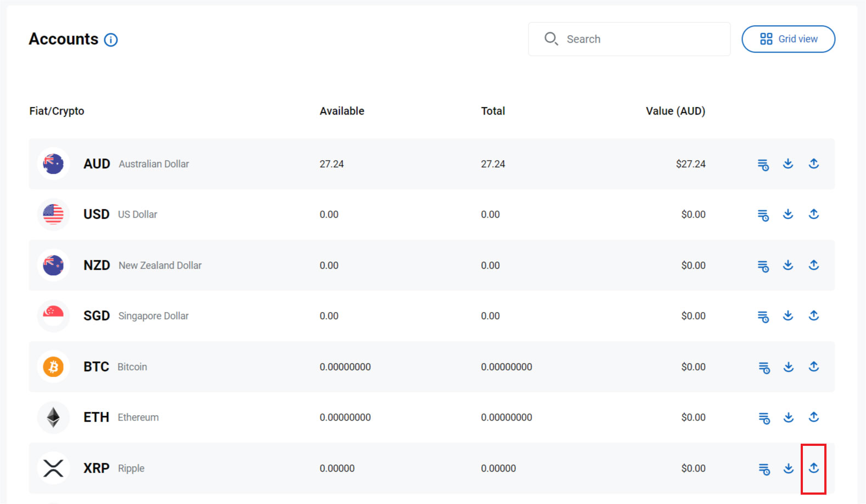Open XRP transaction history icon
Viewport: 866px width, 504px height.
coord(764,469)
